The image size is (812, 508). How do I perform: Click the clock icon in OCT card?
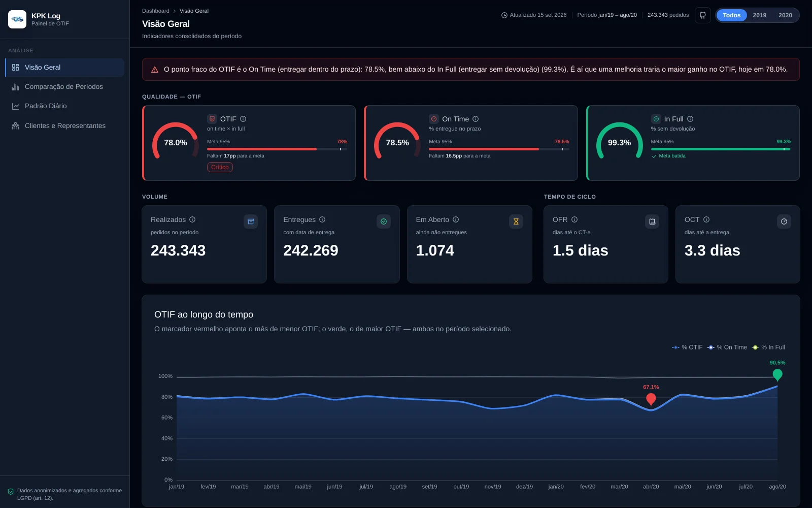click(x=784, y=221)
